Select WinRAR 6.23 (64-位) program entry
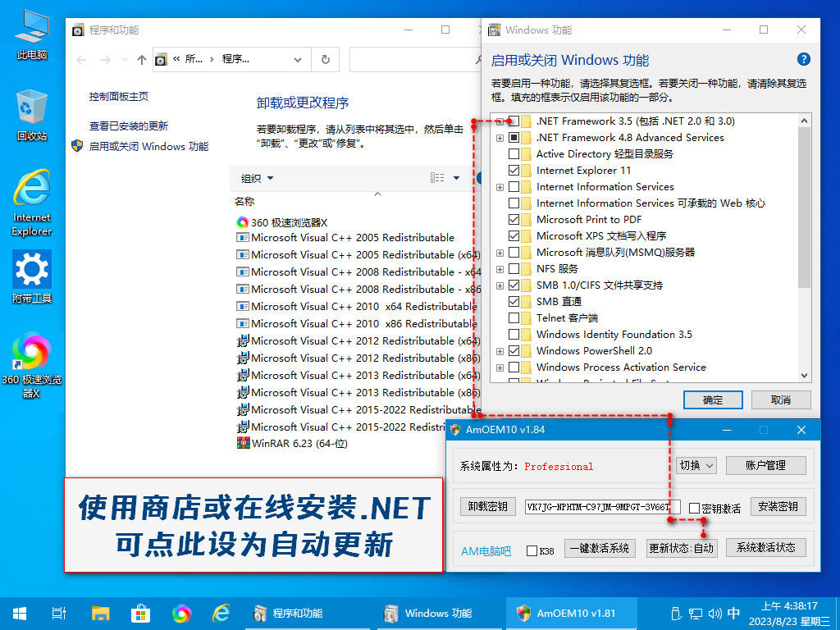 click(293, 444)
